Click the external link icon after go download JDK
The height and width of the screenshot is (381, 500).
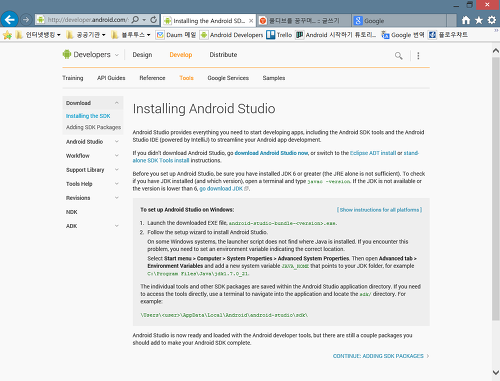pyautogui.click(x=246, y=189)
